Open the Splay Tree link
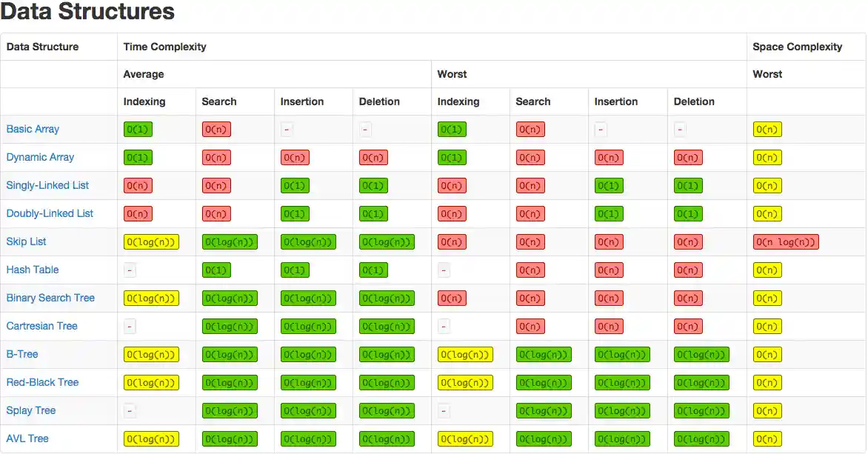The width and height of the screenshot is (868, 454). [x=31, y=410]
